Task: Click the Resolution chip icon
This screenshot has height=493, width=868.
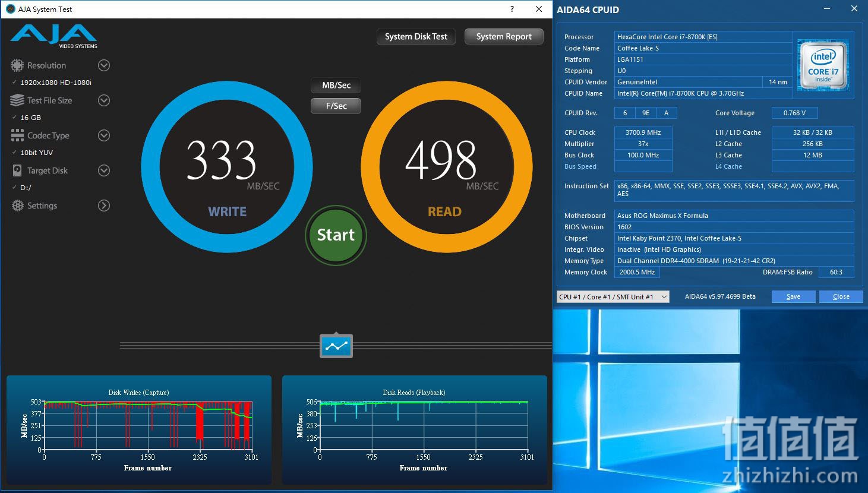Action: pyautogui.click(x=17, y=65)
